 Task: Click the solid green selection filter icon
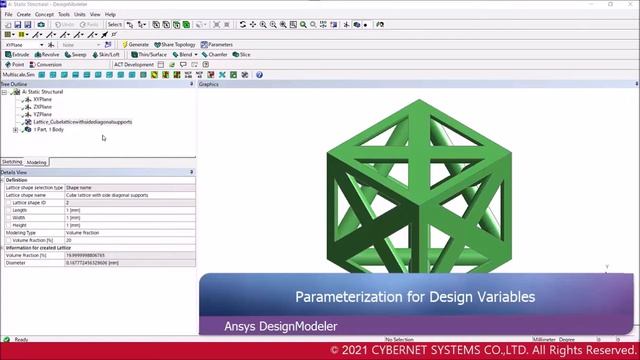click(x=186, y=24)
